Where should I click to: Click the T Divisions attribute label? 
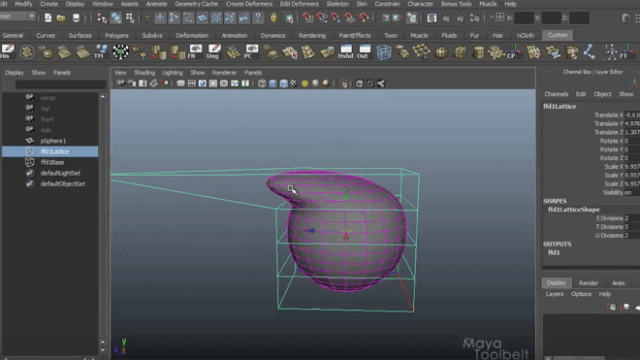click(x=609, y=227)
